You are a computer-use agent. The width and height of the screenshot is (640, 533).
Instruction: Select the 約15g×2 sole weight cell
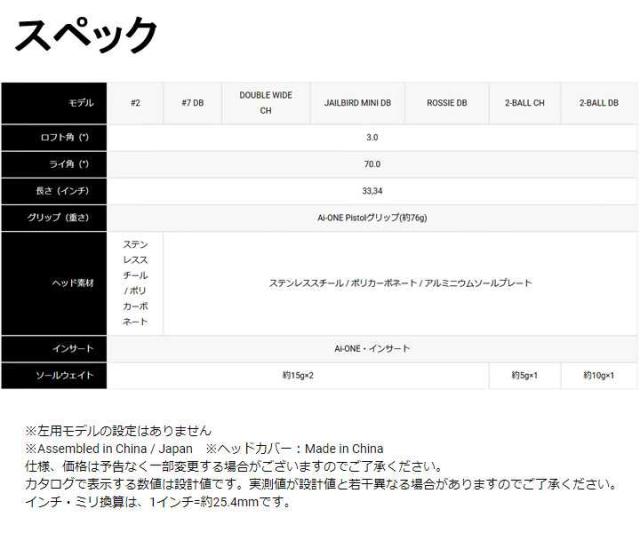298,376
